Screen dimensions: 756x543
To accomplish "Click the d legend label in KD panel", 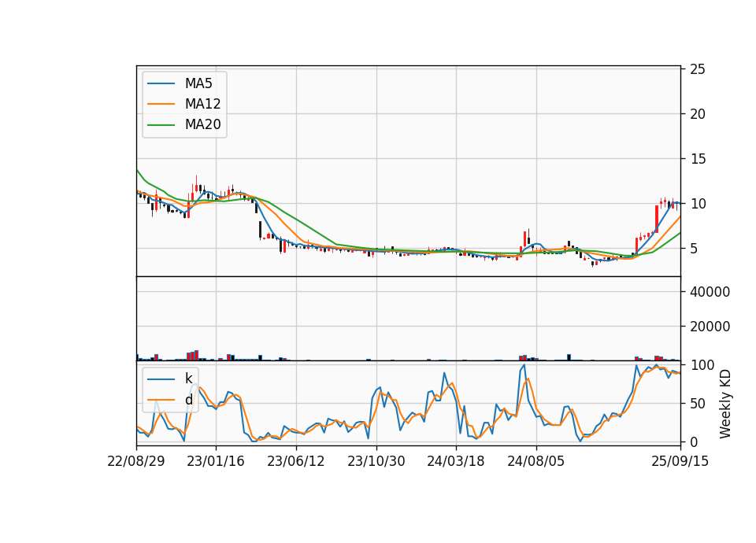I will click(188, 400).
